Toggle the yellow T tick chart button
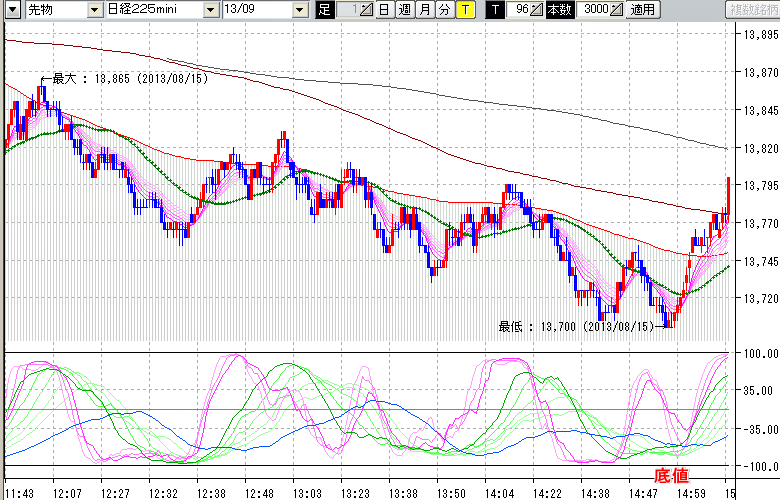This screenshot has height=500, width=780. 465,9
